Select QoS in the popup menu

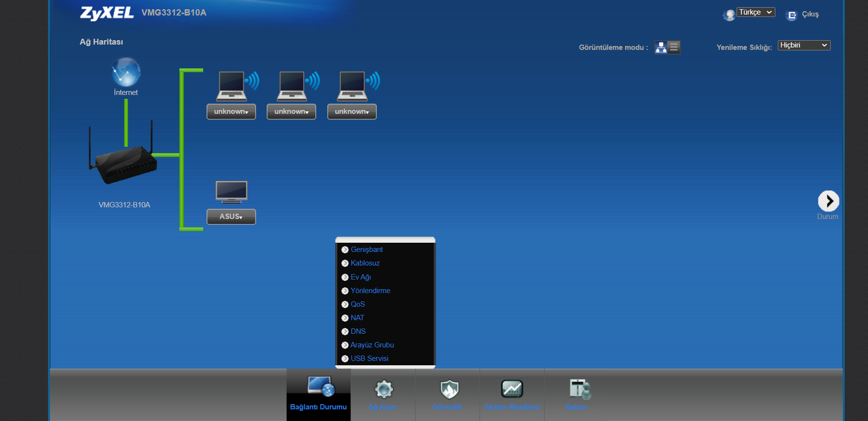(358, 304)
